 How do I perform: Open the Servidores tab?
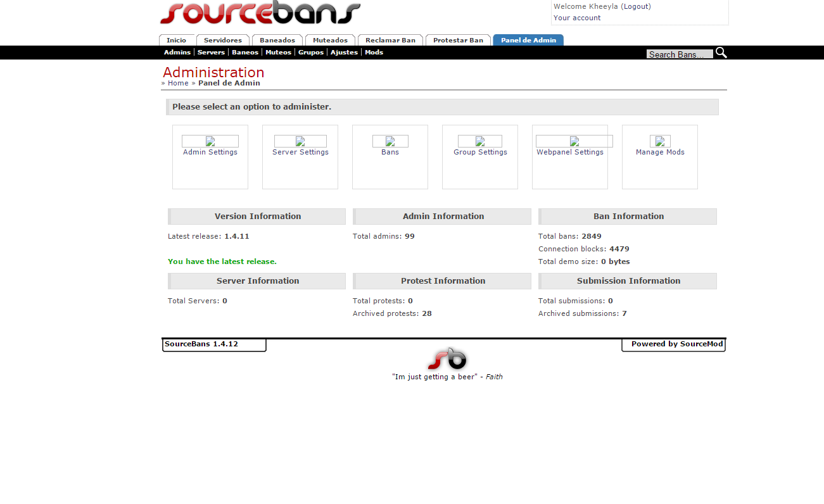(x=223, y=40)
